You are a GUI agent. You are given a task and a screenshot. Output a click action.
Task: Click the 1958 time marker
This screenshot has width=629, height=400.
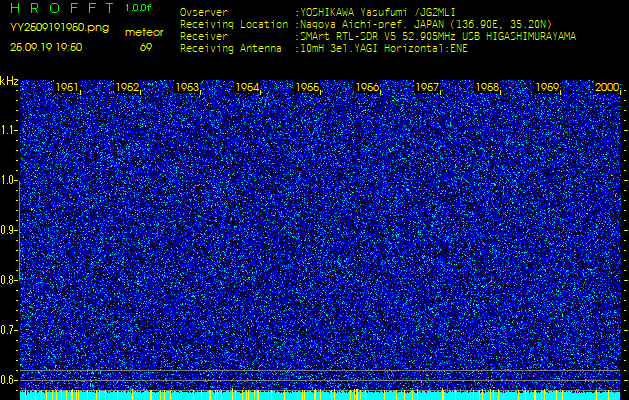coord(487,87)
